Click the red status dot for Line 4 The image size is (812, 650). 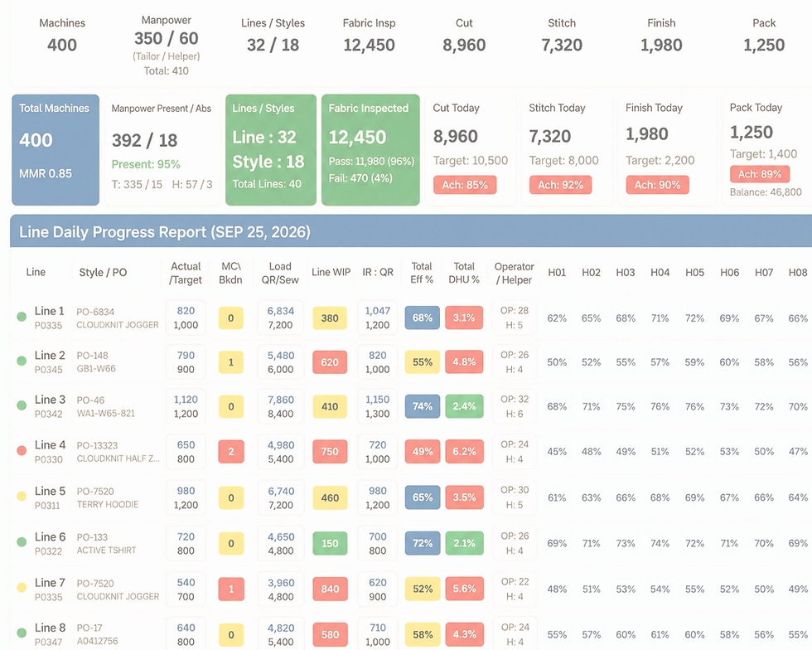point(22,450)
